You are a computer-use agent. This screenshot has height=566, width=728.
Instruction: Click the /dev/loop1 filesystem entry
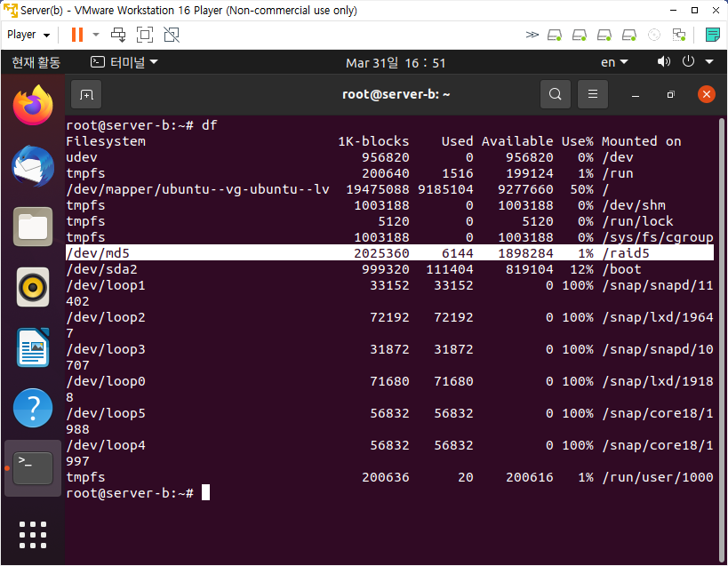tap(106, 285)
